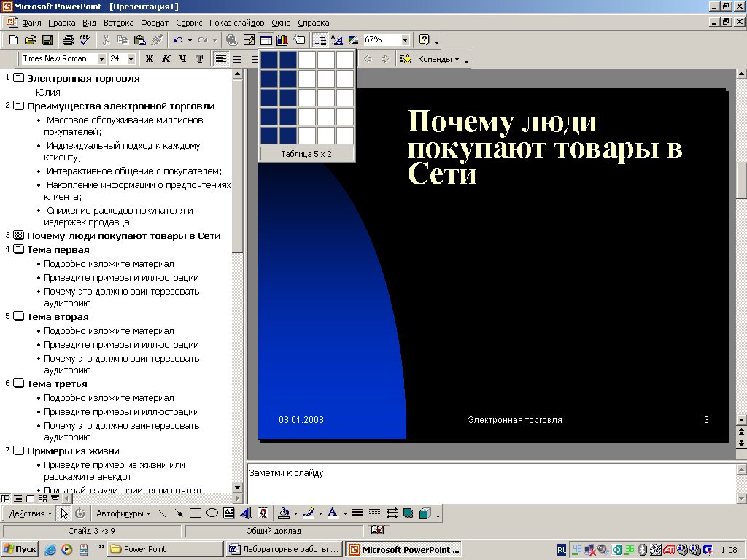Screen dimensions: 747x560
Task: Apply the fill color paint bucket
Action: click(284, 513)
